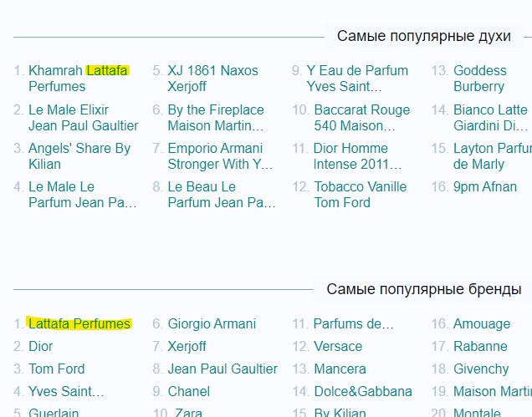Open Le Male Elixir Jean Paul Gaultier
This screenshot has height=417, width=532.
click(84, 118)
